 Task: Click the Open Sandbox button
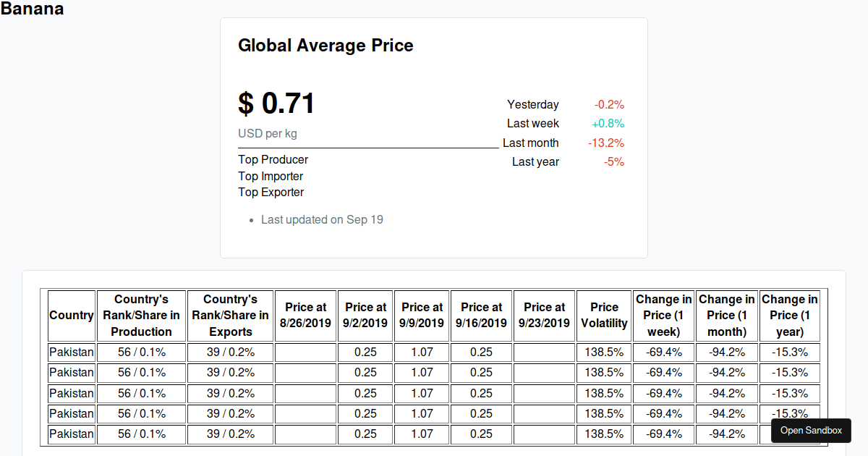(x=811, y=431)
